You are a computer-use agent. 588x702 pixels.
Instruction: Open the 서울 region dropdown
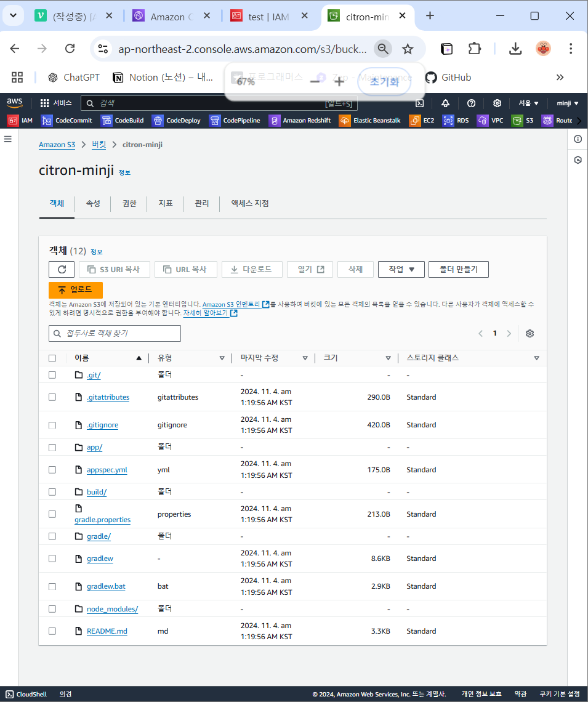point(528,103)
